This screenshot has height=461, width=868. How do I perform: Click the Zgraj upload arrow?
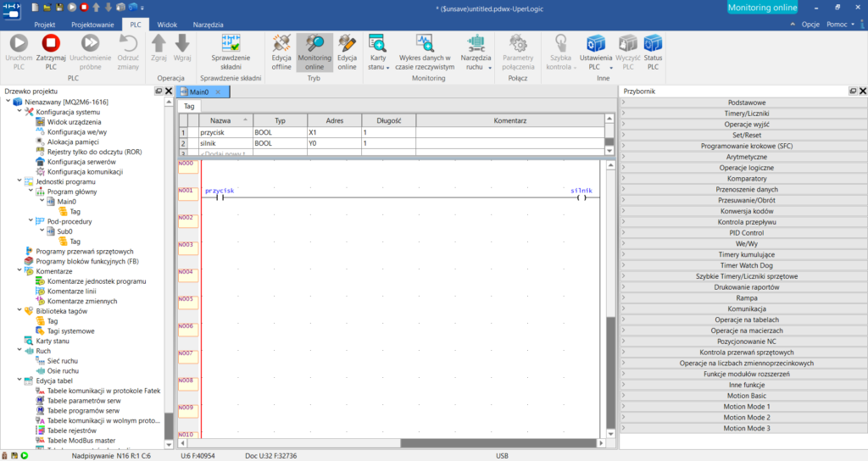pyautogui.click(x=159, y=43)
